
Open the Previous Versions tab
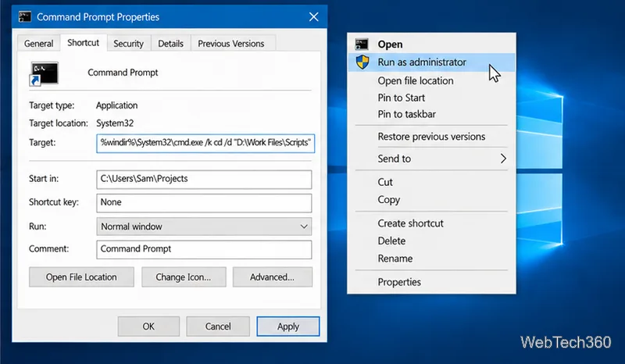click(231, 44)
